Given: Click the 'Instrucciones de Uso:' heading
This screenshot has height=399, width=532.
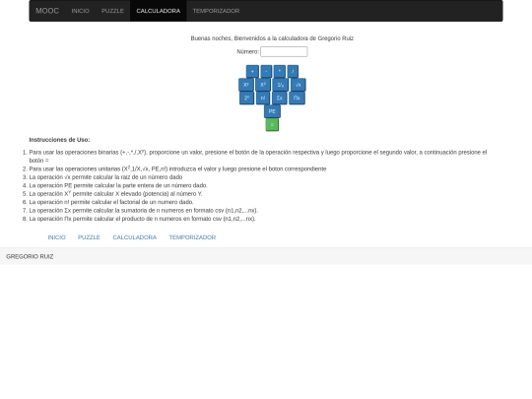Looking at the screenshot, I should pyautogui.click(x=59, y=140).
